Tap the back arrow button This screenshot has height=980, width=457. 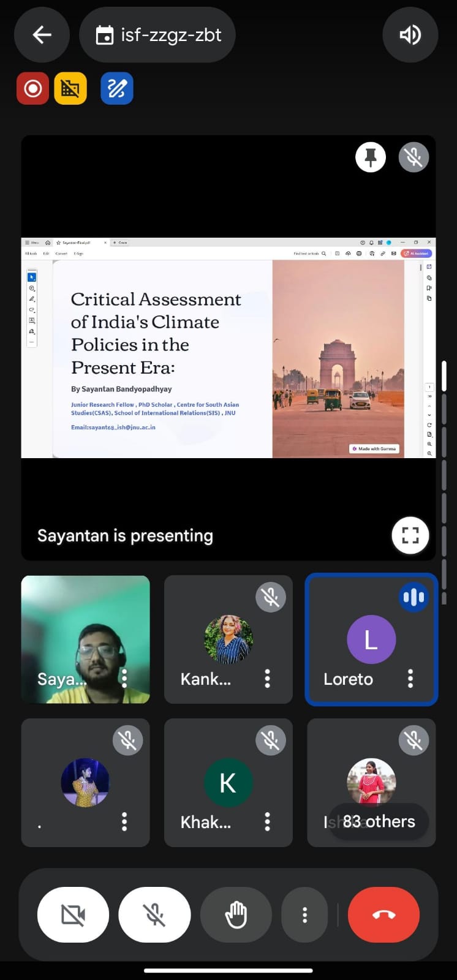[42, 35]
